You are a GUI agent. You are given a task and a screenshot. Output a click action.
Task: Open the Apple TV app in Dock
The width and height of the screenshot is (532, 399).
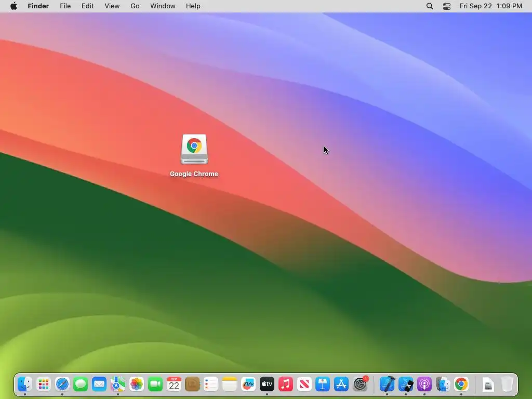267,384
